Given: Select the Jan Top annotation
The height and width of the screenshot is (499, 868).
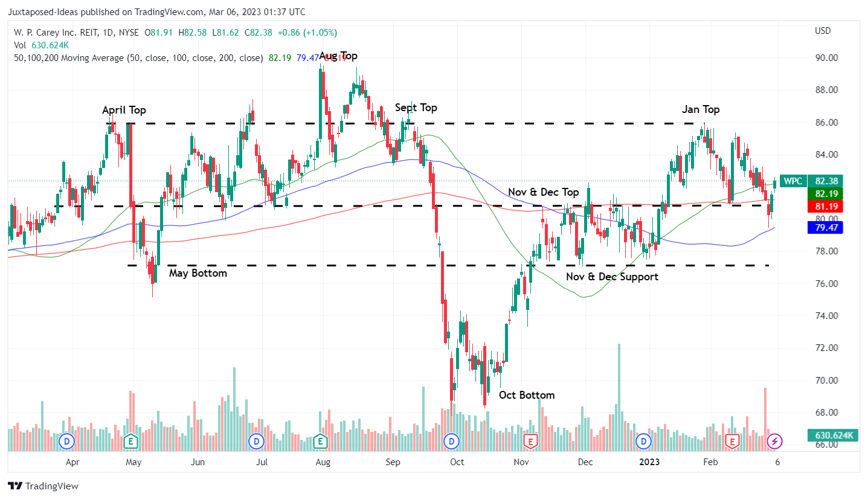Looking at the screenshot, I should click(701, 109).
